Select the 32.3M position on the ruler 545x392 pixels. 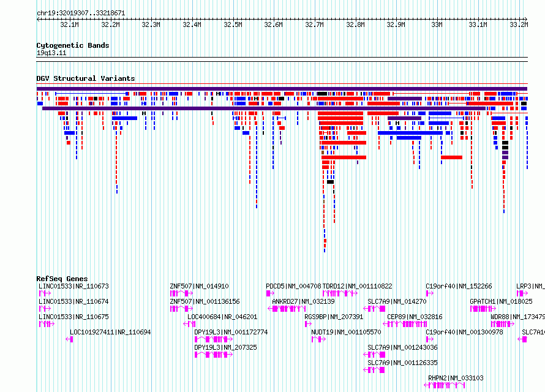(151, 24)
